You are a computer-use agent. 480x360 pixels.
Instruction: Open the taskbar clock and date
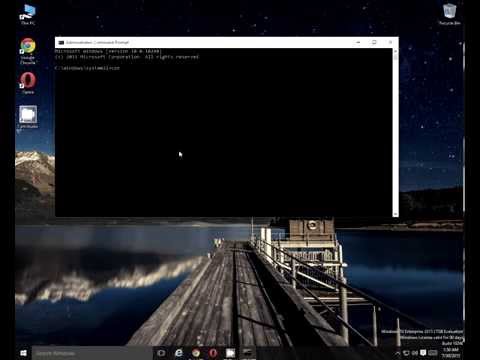[451, 353]
